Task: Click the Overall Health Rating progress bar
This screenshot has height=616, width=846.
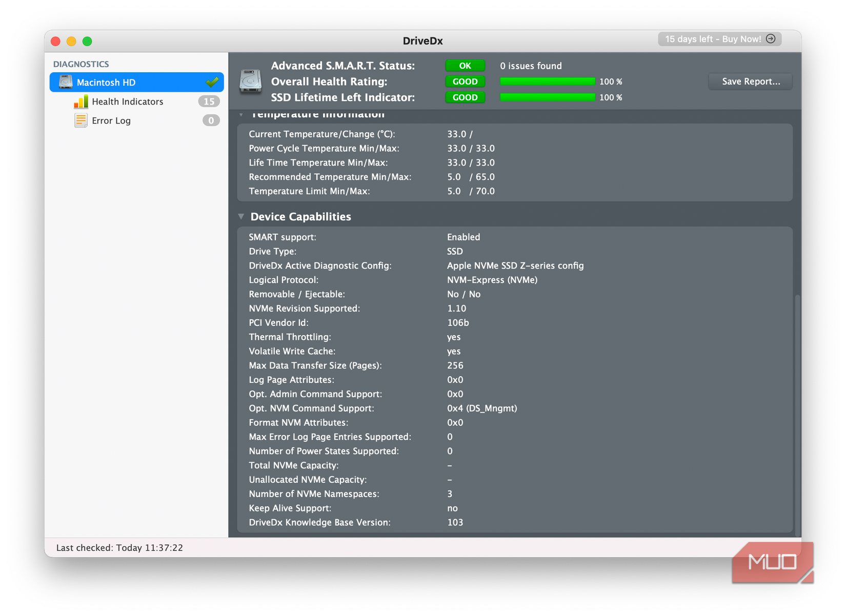Action: pyautogui.click(x=548, y=81)
